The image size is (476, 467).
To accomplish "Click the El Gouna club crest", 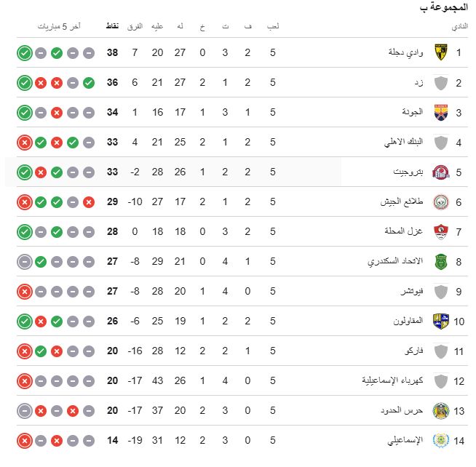I will pyautogui.click(x=440, y=112).
